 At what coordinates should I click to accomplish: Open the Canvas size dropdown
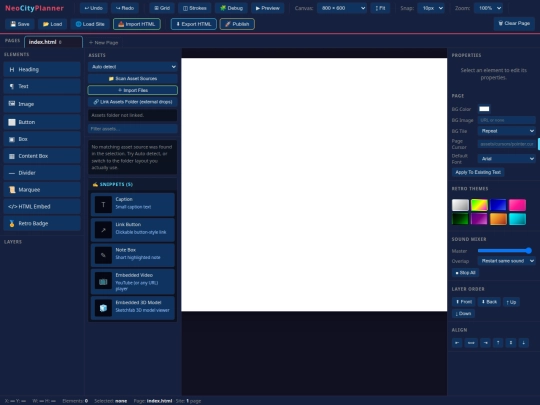point(342,8)
